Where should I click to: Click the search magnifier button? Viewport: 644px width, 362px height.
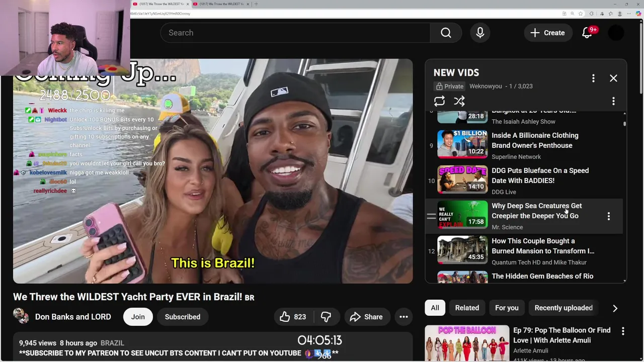446,33
